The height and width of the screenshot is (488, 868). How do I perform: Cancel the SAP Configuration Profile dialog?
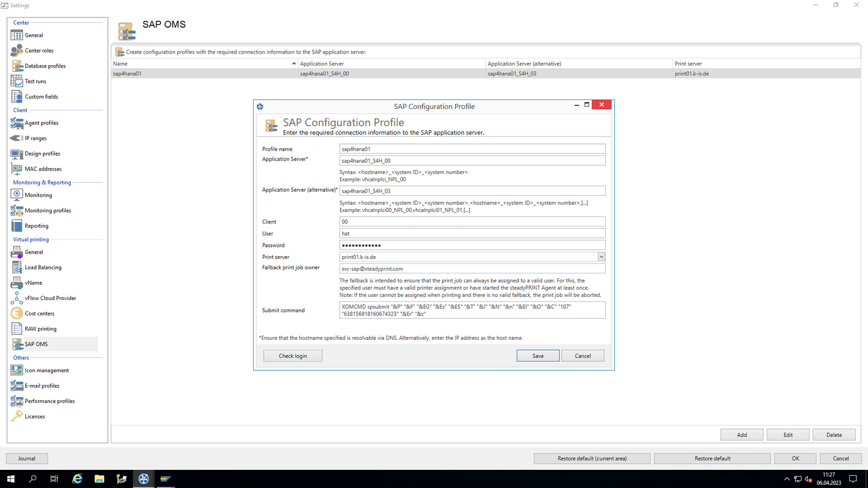[583, 356]
